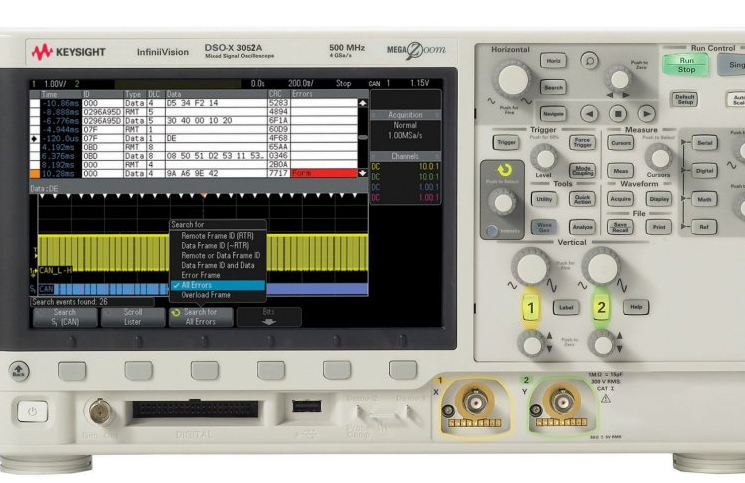The width and height of the screenshot is (745, 483).
Task: Toggle the Digital channels key
Action: [705, 171]
